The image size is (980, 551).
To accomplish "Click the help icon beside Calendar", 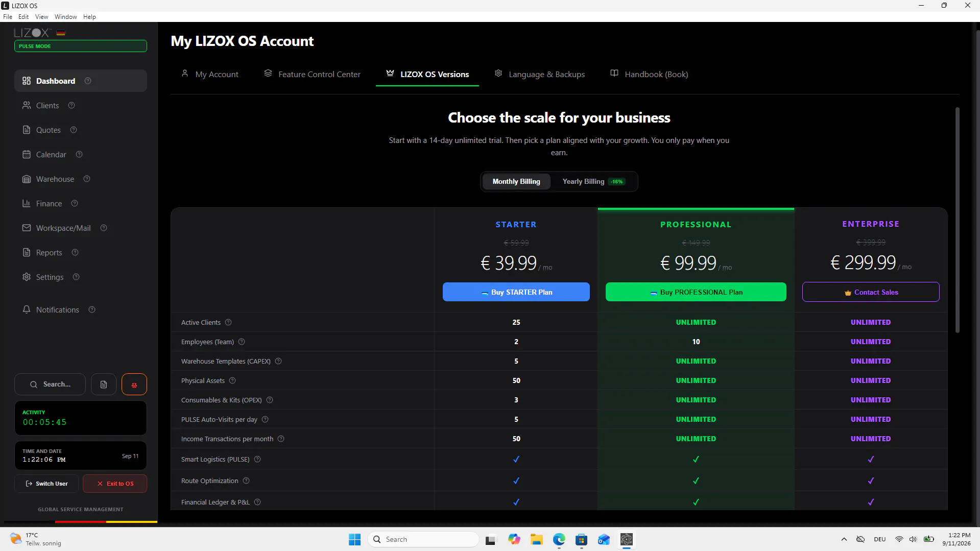I will 79,154.
